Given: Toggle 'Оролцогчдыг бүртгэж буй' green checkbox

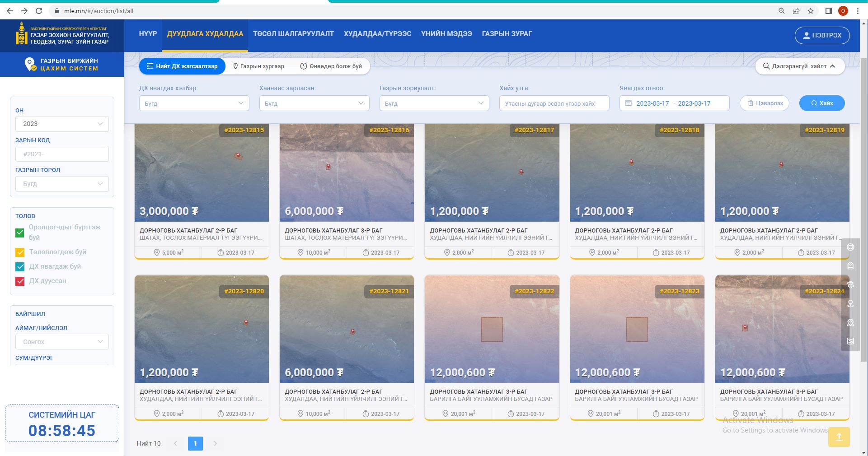Looking at the screenshot, I should [20, 233].
